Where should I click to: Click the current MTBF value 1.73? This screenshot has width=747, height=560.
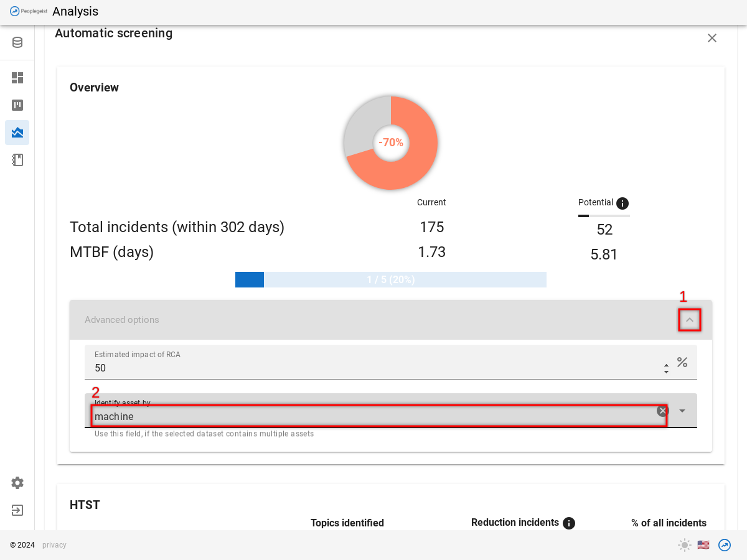pos(432,252)
